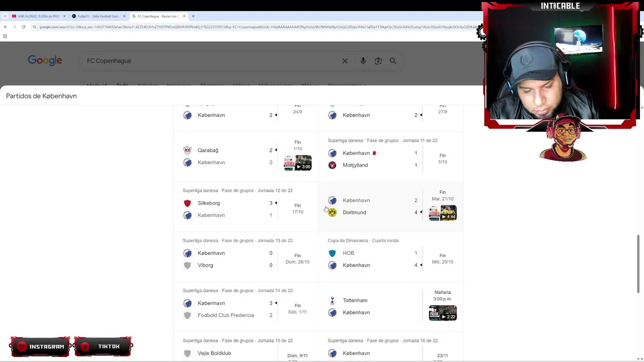The height and width of the screenshot is (362, 644).
Task: Click the Qarabağ team crest
Action: pos(187,150)
